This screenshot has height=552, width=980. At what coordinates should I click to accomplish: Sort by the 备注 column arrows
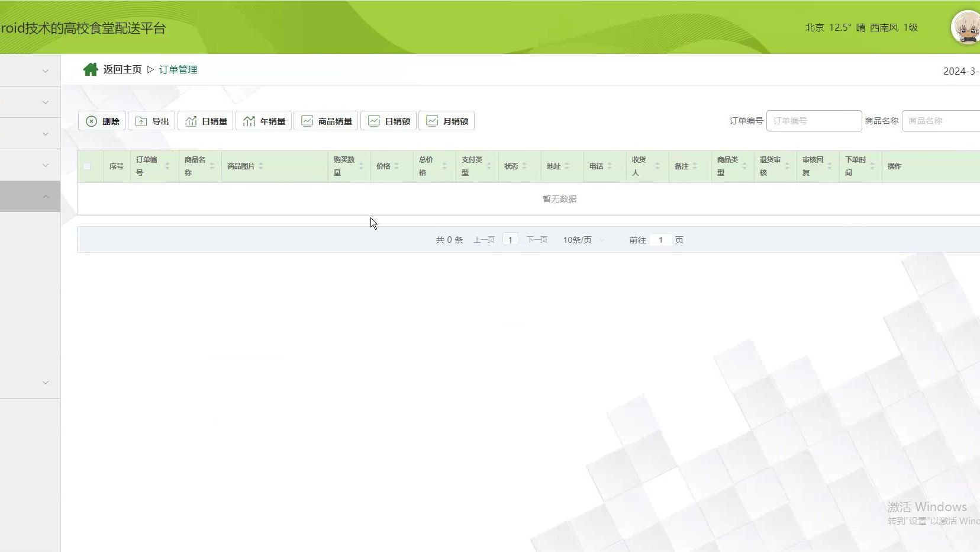[x=695, y=166]
